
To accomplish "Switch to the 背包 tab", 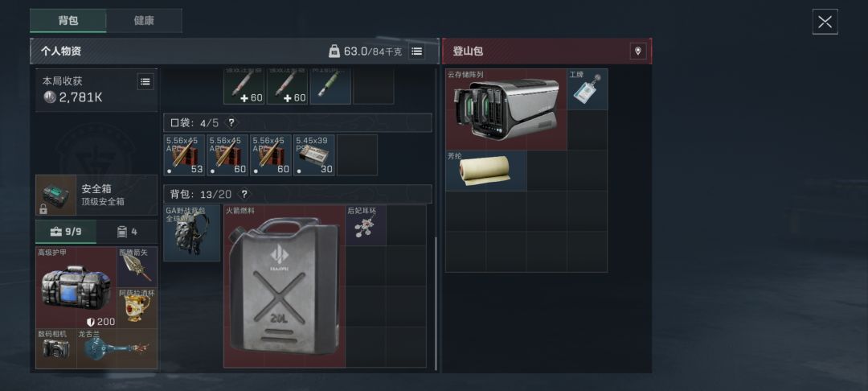I will pos(68,20).
